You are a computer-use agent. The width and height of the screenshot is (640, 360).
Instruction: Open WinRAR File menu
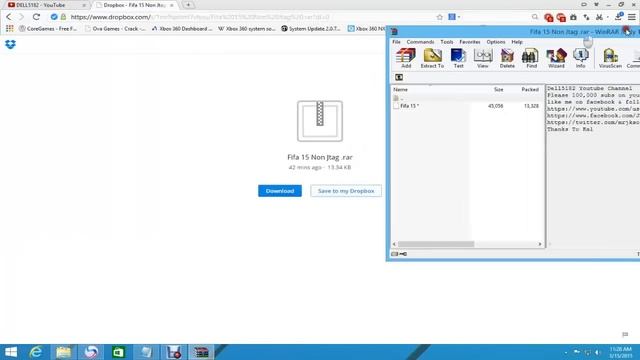[x=396, y=42]
